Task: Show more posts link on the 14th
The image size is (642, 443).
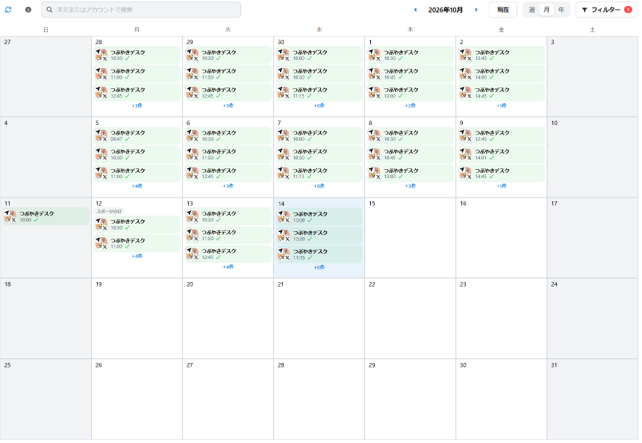Action: tap(319, 267)
